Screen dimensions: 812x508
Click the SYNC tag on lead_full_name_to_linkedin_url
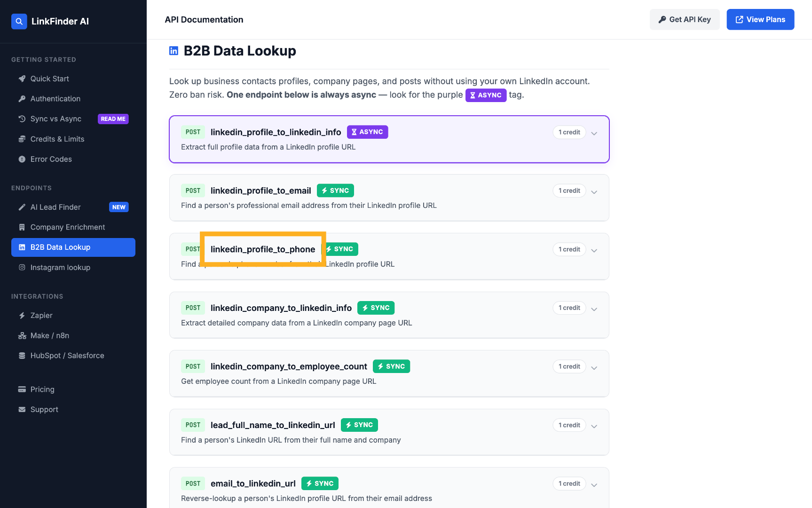click(360, 425)
